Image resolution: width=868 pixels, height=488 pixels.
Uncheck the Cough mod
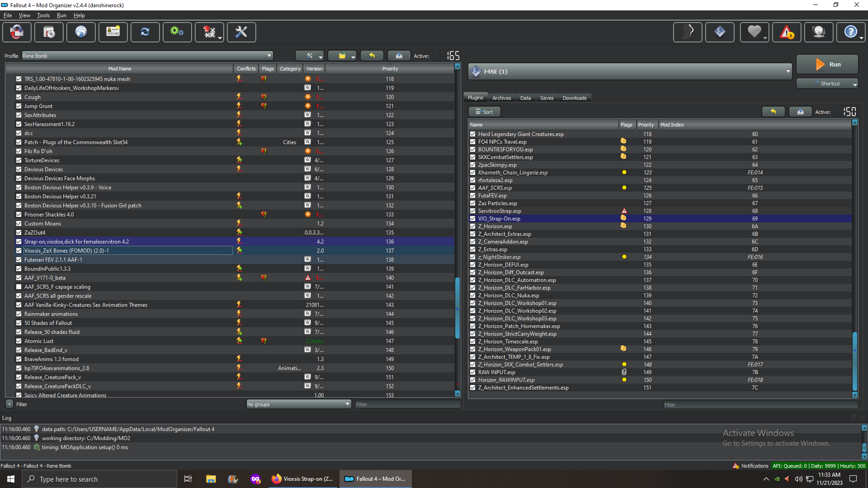point(19,97)
